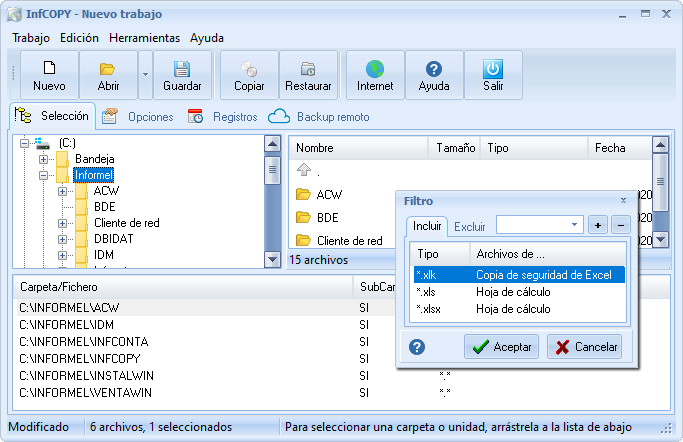This screenshot has width=683, height=442.
Task: Cancel the Filtro dialog
Action: pos(585,347)
